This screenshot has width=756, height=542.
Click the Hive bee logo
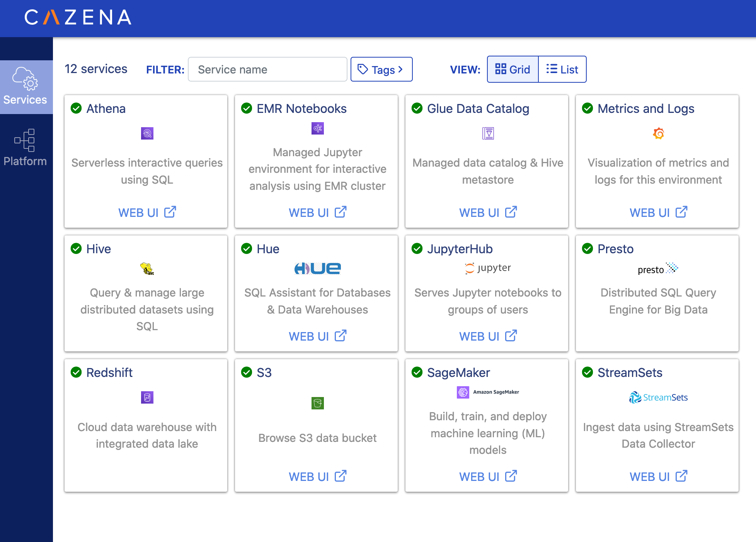coord(147,268)
